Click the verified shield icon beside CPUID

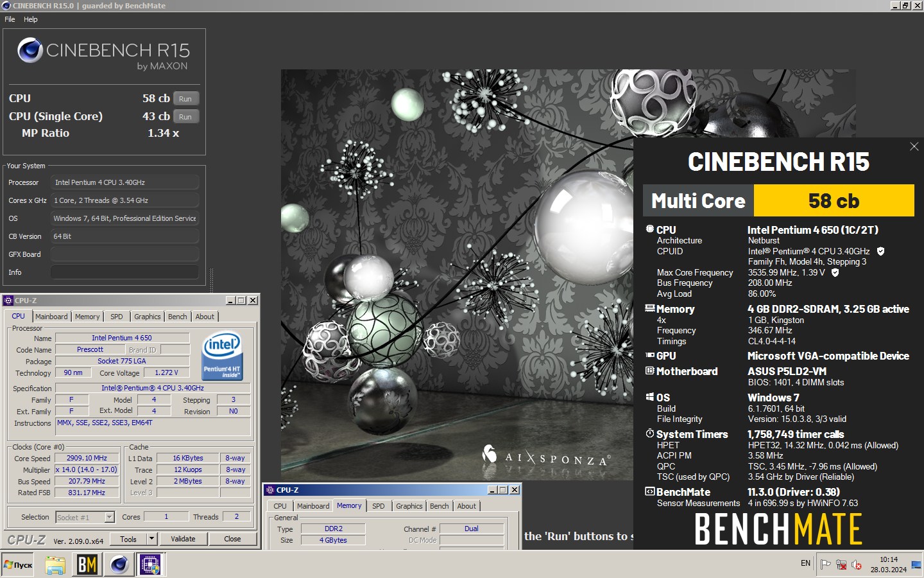point(881,251)
